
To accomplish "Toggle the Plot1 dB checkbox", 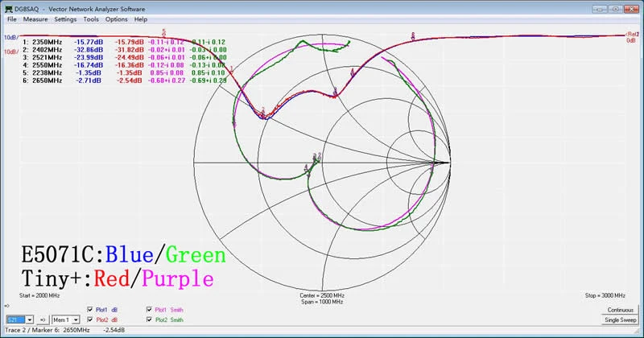I will click(90, 310).
